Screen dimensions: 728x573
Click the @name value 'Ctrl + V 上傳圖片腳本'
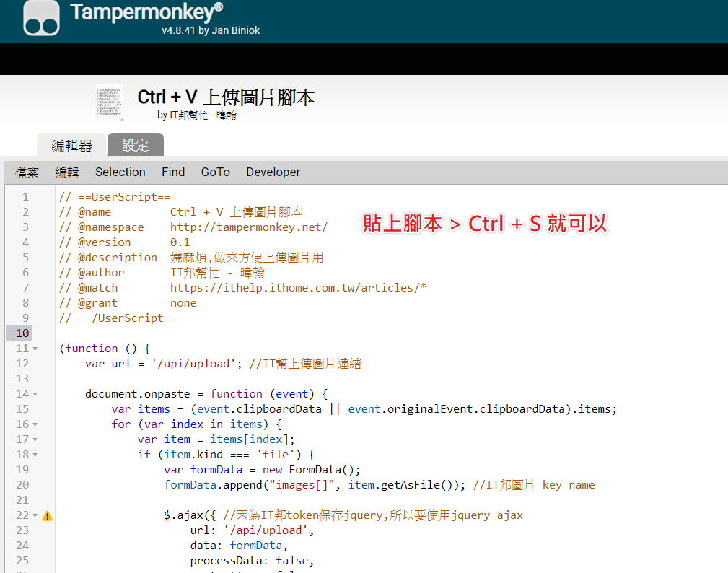pyautogui.click(x=237, y=212)
